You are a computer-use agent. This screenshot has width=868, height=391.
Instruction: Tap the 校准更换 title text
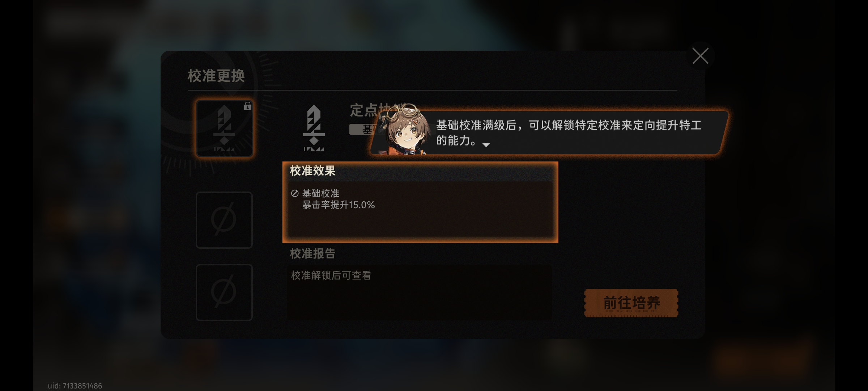[x=216, y=76]
